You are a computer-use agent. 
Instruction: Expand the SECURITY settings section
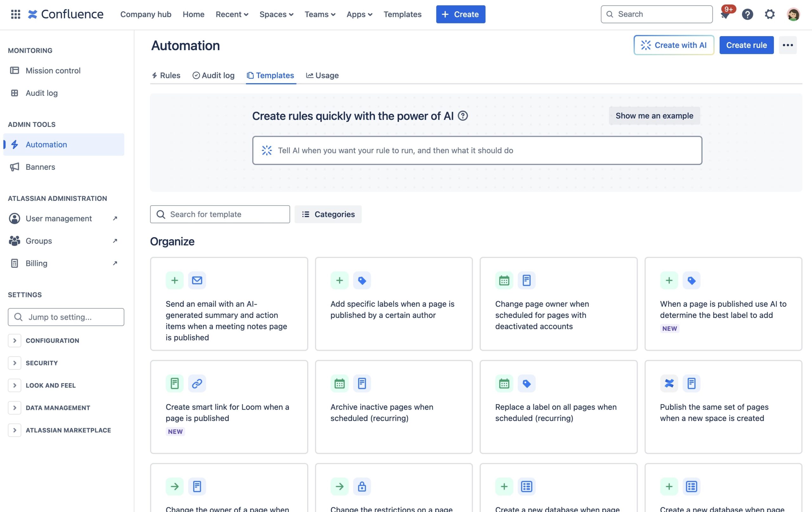[15, 363]
